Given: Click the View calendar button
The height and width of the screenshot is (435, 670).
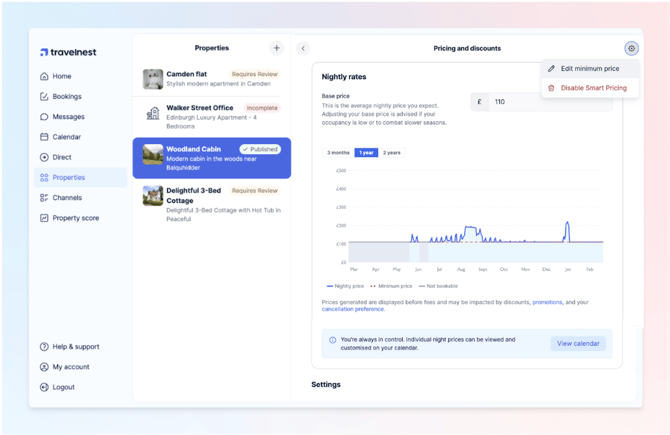Looking at the screenshot, I should click(x=578, y=344).
